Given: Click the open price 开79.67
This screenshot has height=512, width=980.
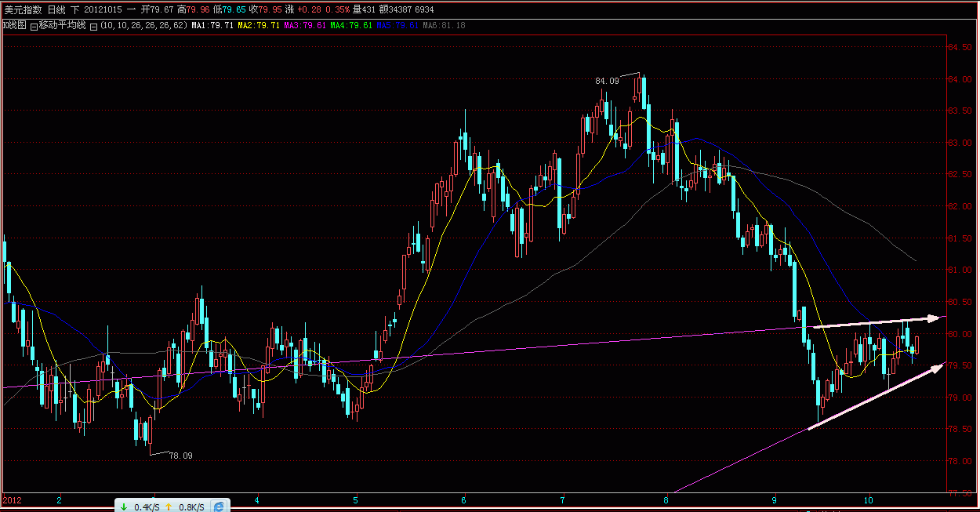Looking at the screenshot, I should (x=157, y=9).
